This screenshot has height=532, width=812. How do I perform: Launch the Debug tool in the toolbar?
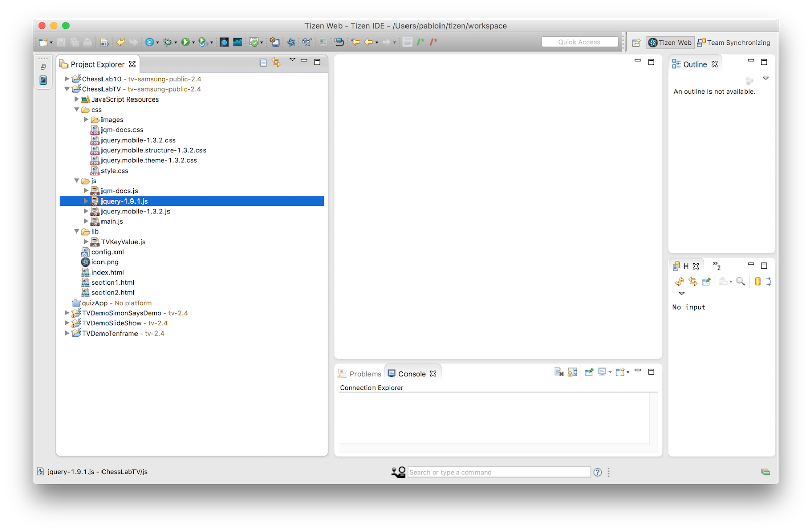tap(167, 42)
